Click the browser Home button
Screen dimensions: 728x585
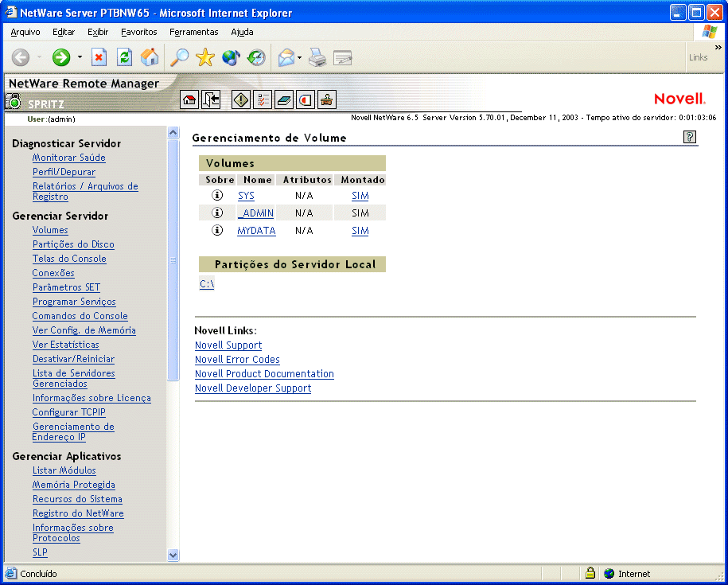click(150, 57)
